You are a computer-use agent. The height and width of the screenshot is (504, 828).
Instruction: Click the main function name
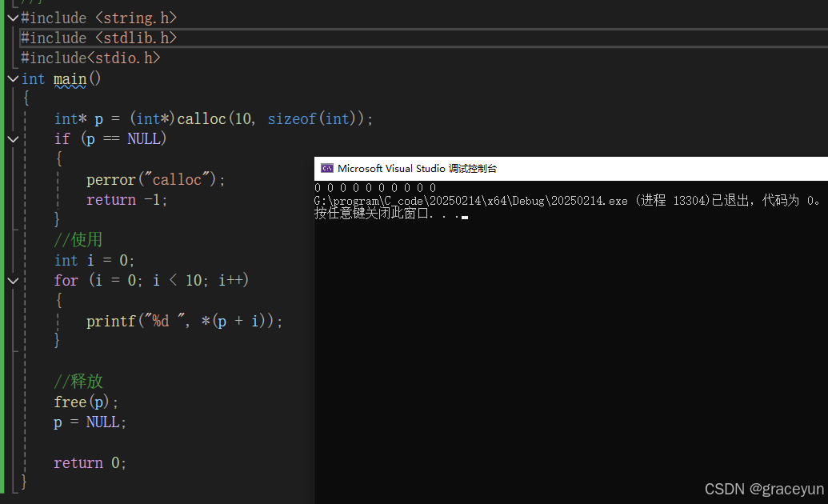70,79
